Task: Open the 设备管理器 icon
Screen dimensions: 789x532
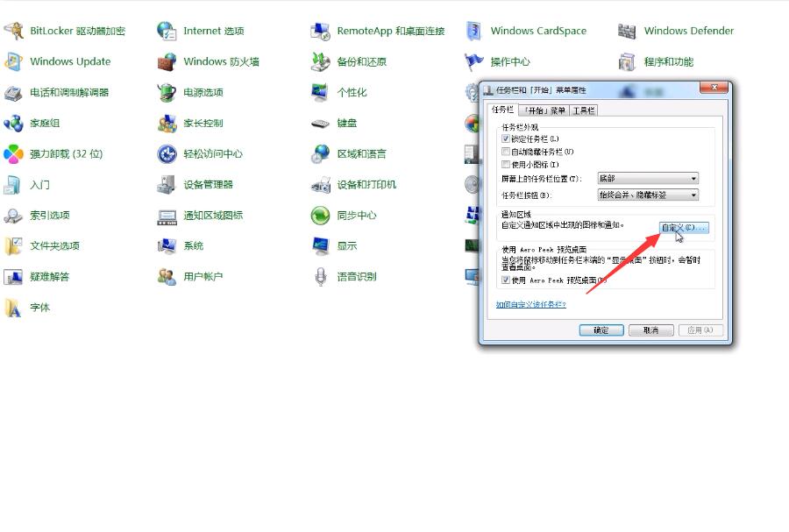Action: [167, 185]
